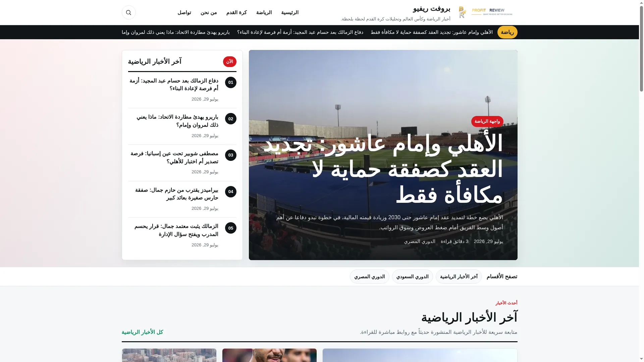Image resolution: width=644 pixels, height=362 pixels.
Task: Open the من نحن menu item
Action: pyautogui.click(x=209, y=12)
